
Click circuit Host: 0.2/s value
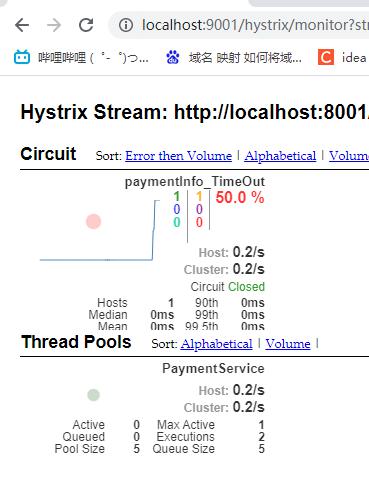248,252
